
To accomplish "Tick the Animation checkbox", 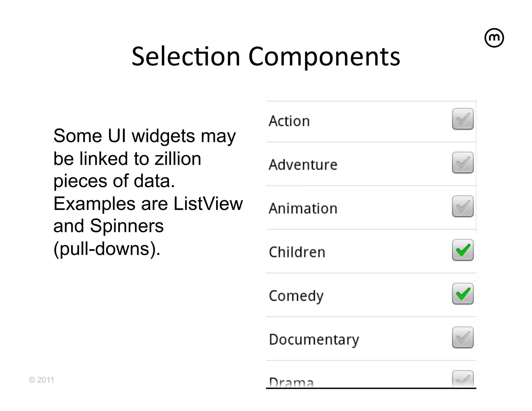I will click(x=463, y=206).
